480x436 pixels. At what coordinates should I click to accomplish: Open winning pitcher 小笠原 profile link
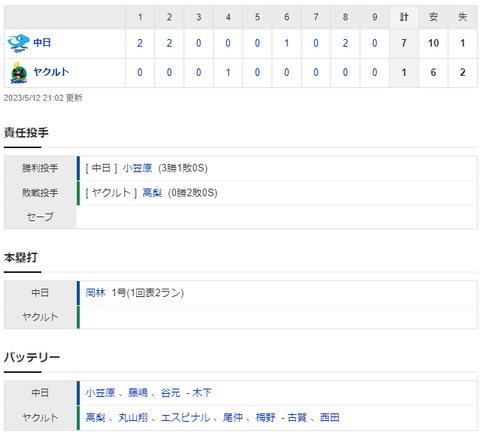click(x=137, y=168)
